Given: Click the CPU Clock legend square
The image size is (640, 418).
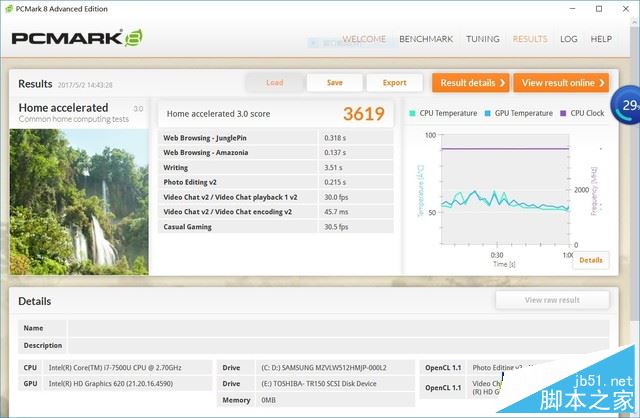Looking at the screenshot, I should point(563,113).
